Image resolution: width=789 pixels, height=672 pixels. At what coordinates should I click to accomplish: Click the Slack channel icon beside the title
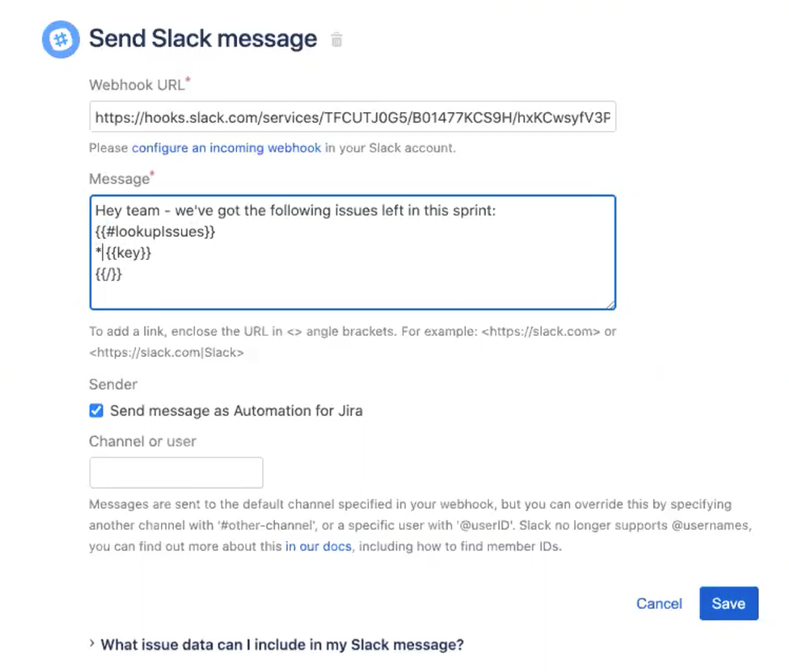point(60,39)
